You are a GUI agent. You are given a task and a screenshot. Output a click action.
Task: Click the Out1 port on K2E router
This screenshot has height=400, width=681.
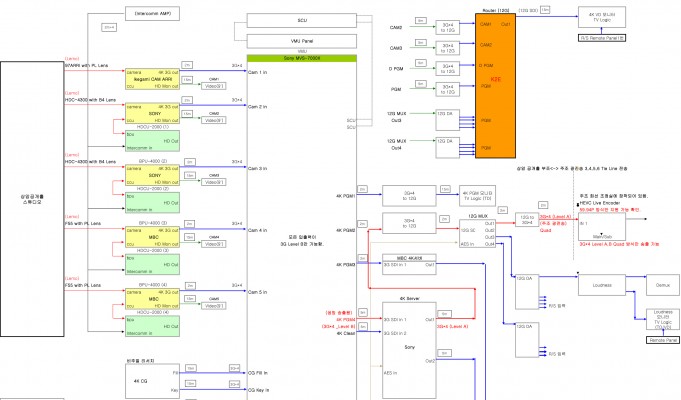[x=506, y=24]
